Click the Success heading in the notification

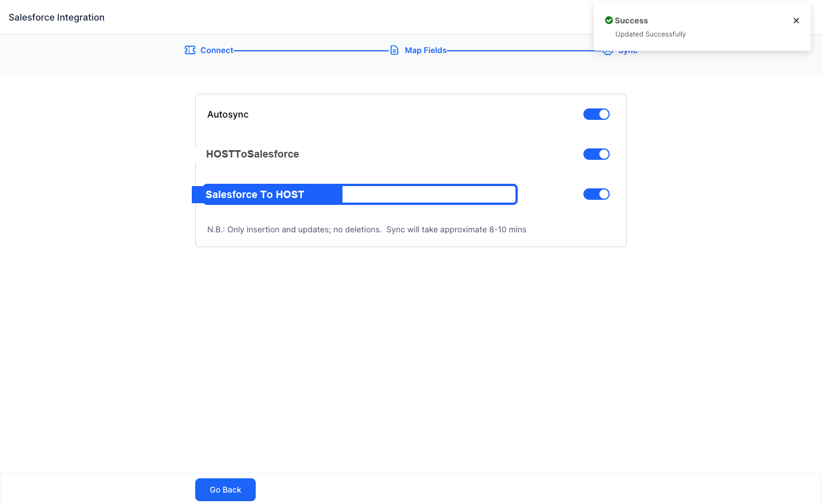click(x=631, y=21)
